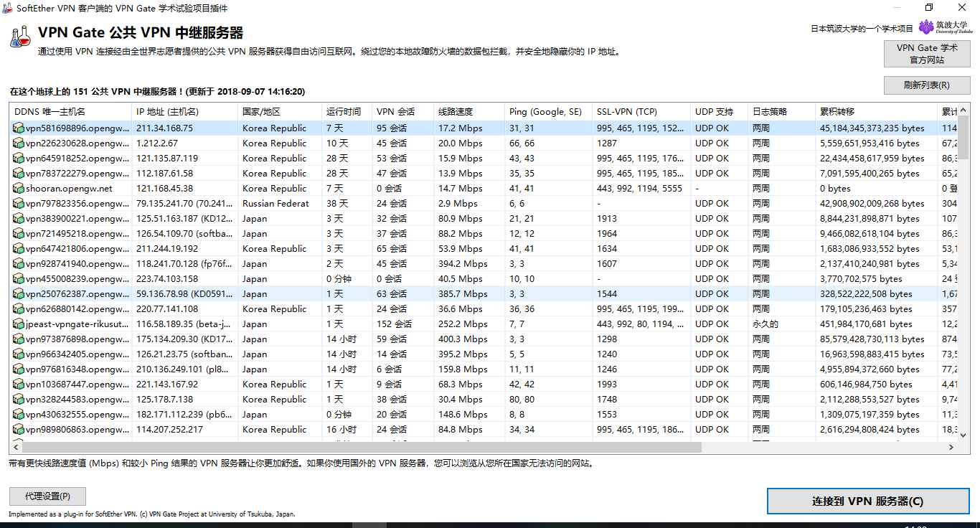
Task: Click the 刷新列表(R) refresh button
Action: click(x=927, y=85)
